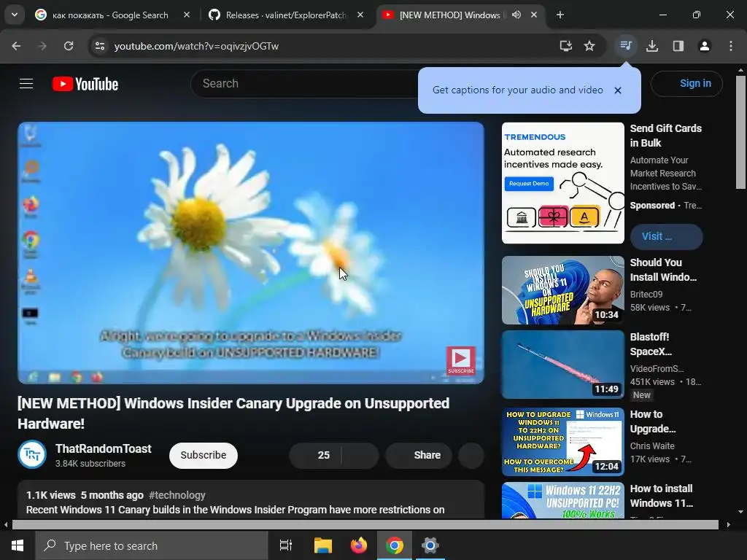Open the Chrome profile icon
The image size is (747, 560).
(704, 46)
